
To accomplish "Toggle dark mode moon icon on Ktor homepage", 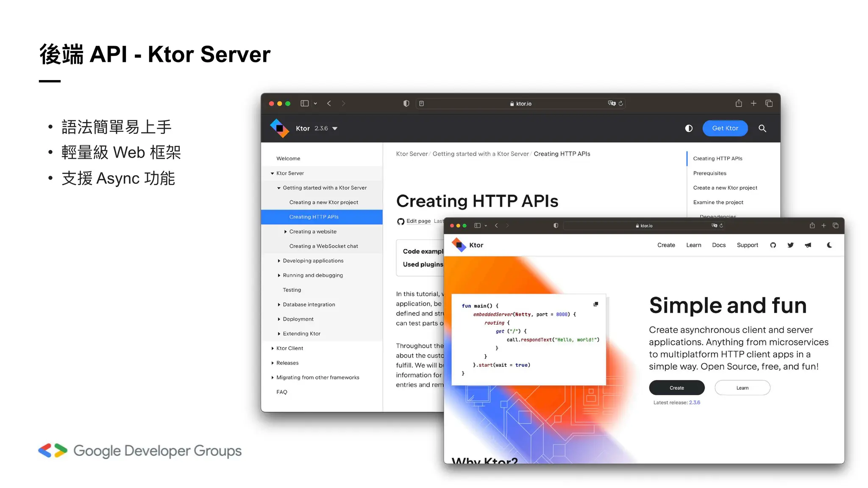I will tap(829, 245).
